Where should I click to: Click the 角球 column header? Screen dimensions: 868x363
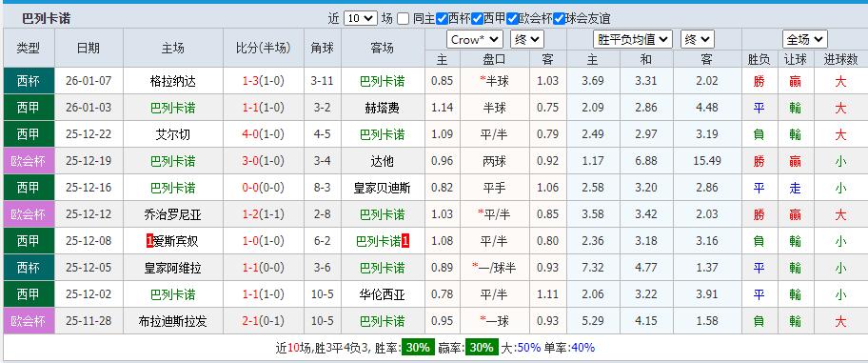coord(323,49)
